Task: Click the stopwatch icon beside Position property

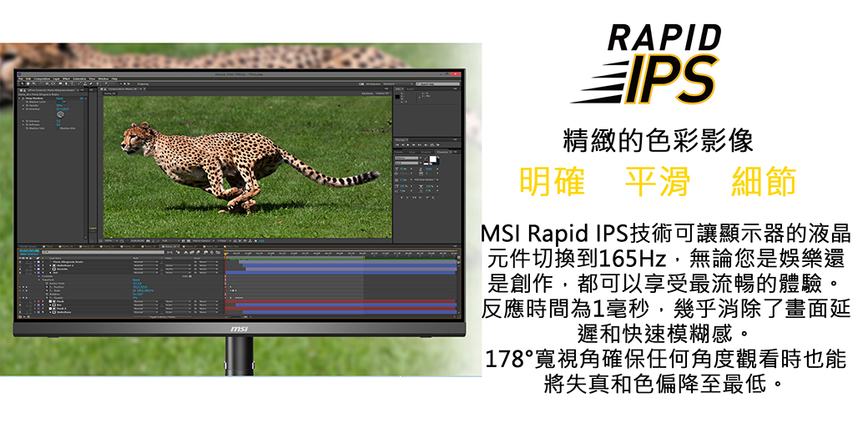Action: pos(48,286)
